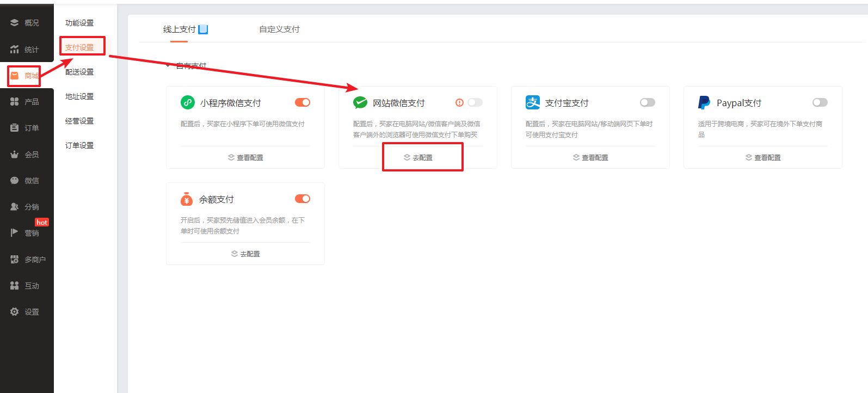This screenshot has height=393, width=868.
Task: Open 功能设置 in the submenu
Action: 79,23
